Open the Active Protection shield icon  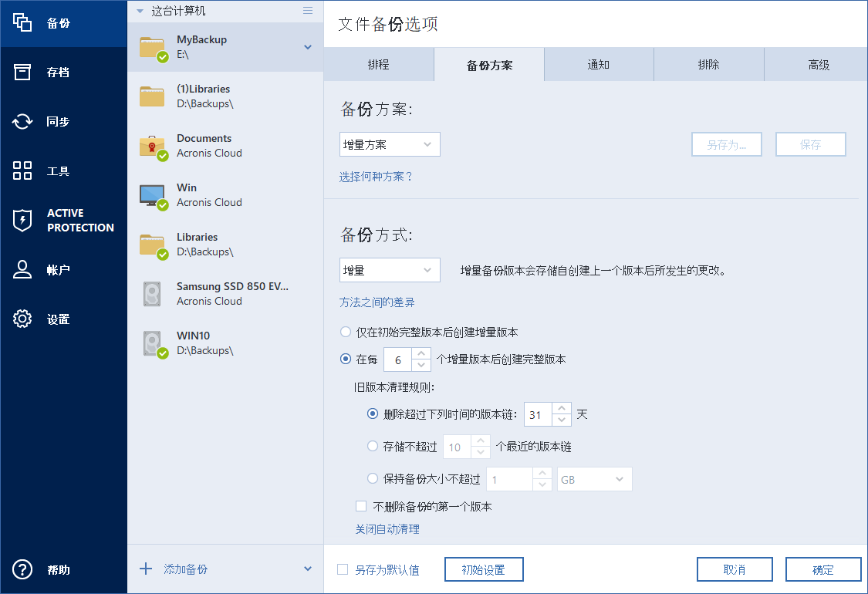[22, 221]
